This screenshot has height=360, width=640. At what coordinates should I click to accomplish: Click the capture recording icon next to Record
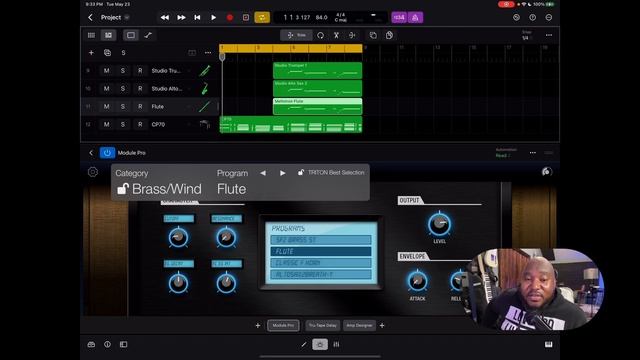pos(246,18)
